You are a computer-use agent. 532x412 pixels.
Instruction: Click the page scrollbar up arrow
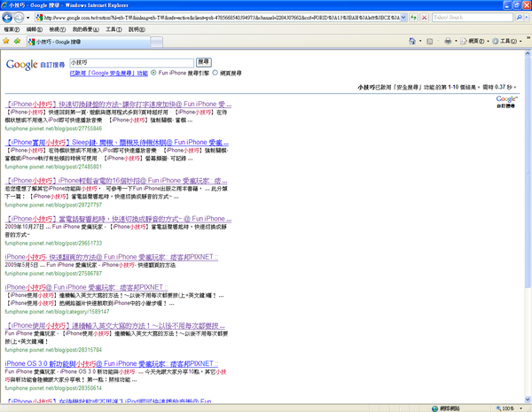(x=528, y=53)
